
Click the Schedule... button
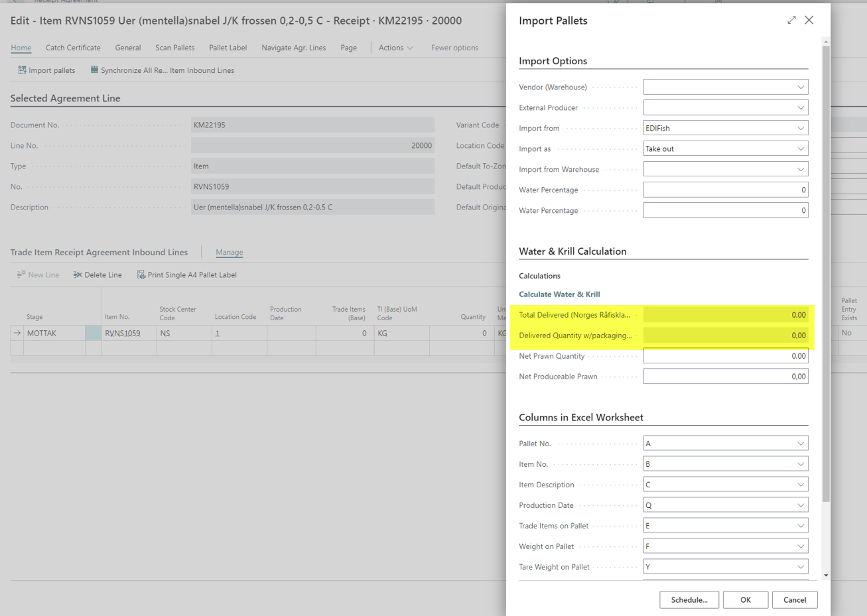coord(689,600)
